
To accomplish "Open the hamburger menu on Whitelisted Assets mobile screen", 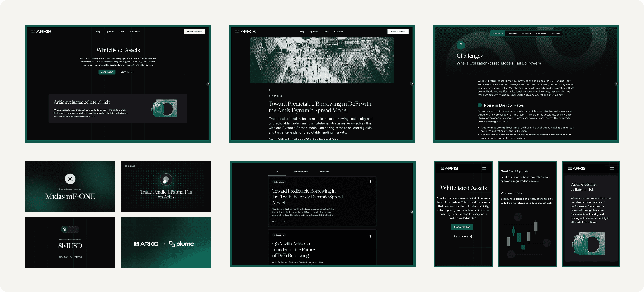I will tap(484, 168).
